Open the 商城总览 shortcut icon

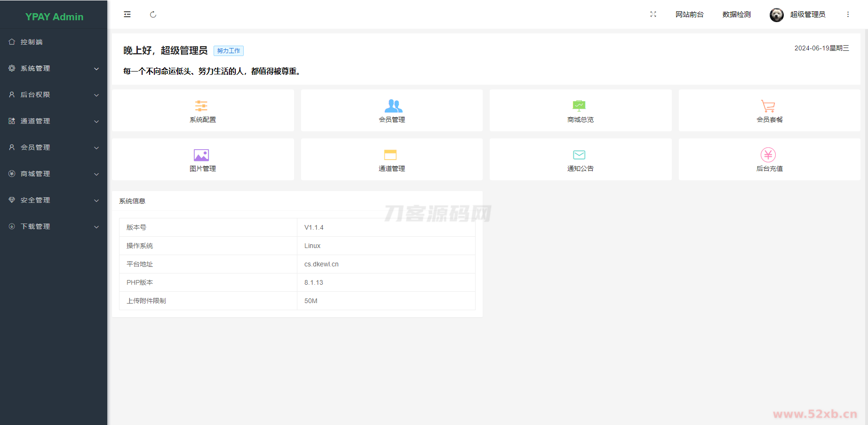point(579,106)
